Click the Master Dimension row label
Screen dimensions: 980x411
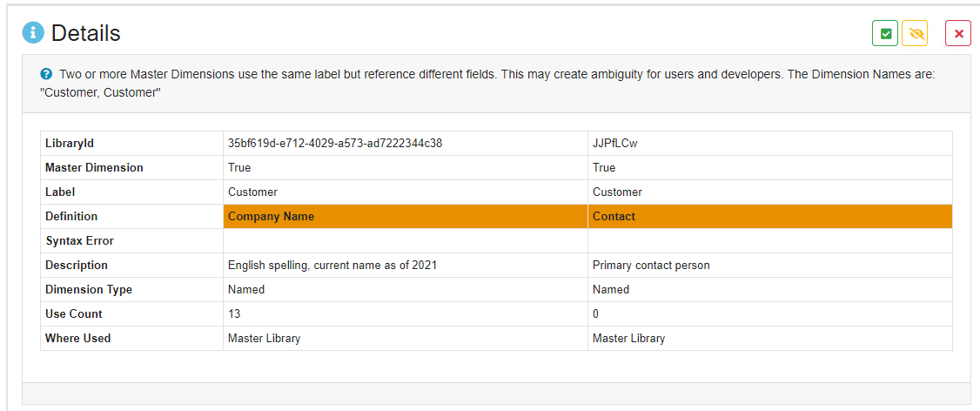tap(94, 167)
